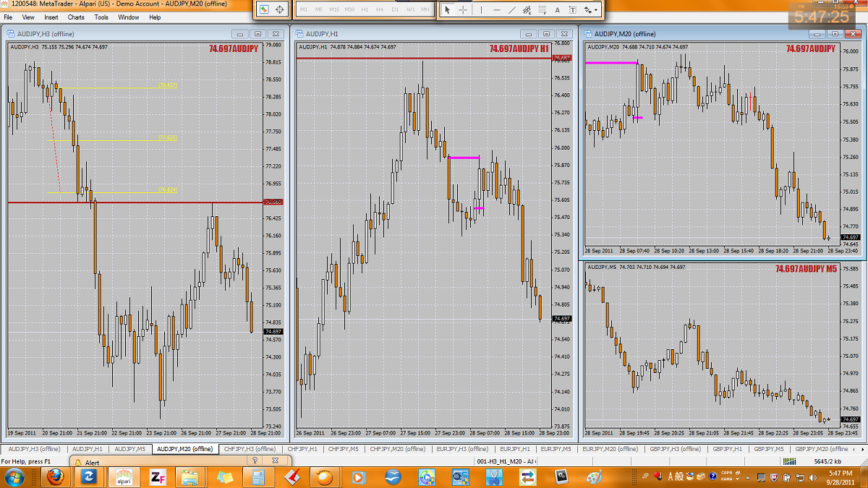Toggle the M15 timeframe button
868x488 pixels.
tap(333, 10)
